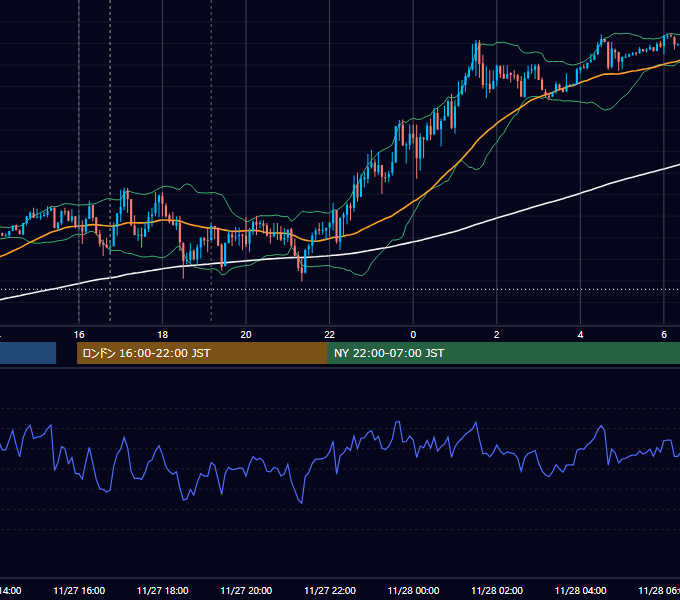Image resolution: width=680 pixels, height=600 pixels.
Task: Click the hour label 6 on the price chart axis
Action: (x=664, y=335)
